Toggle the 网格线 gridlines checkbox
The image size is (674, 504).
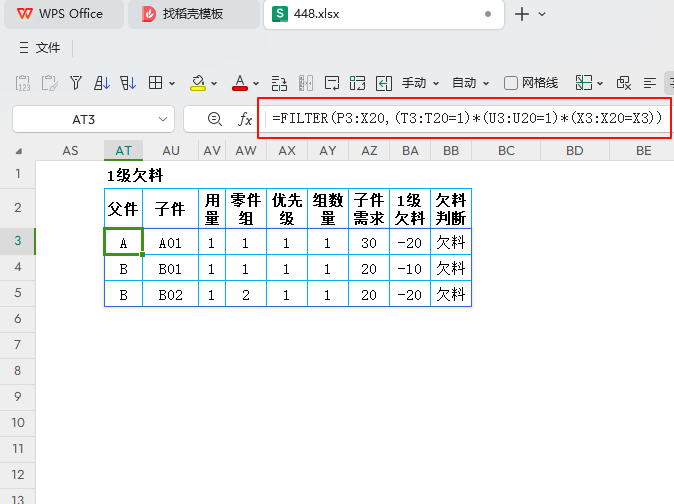coord(511,82)
